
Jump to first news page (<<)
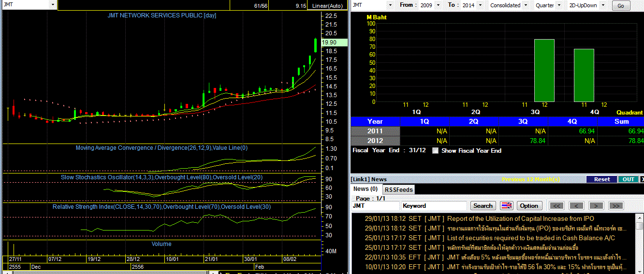pos(557,205)
